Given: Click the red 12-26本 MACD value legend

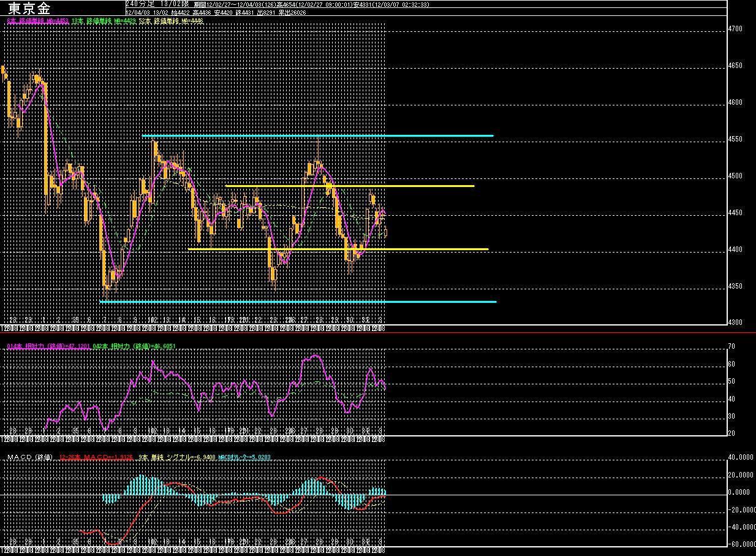Looking at the screenshot, I should click(x=96, y=457).
